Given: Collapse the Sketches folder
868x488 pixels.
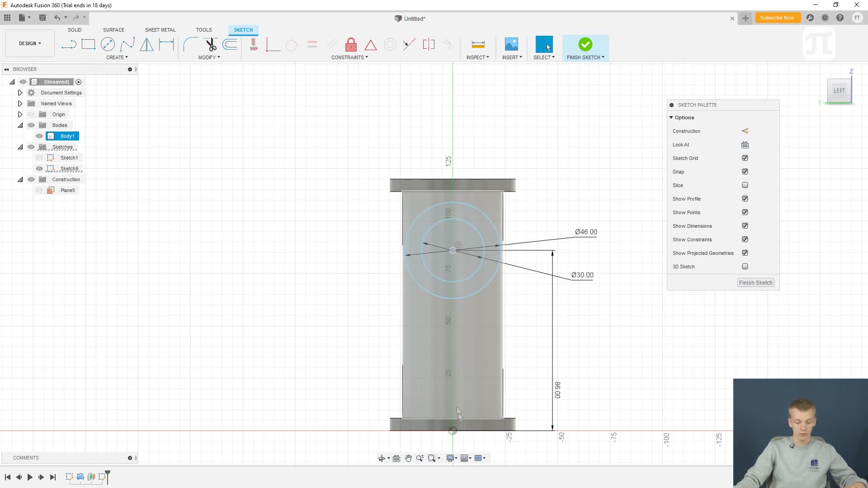Looking at the screenshot, I should click(20, 147).
